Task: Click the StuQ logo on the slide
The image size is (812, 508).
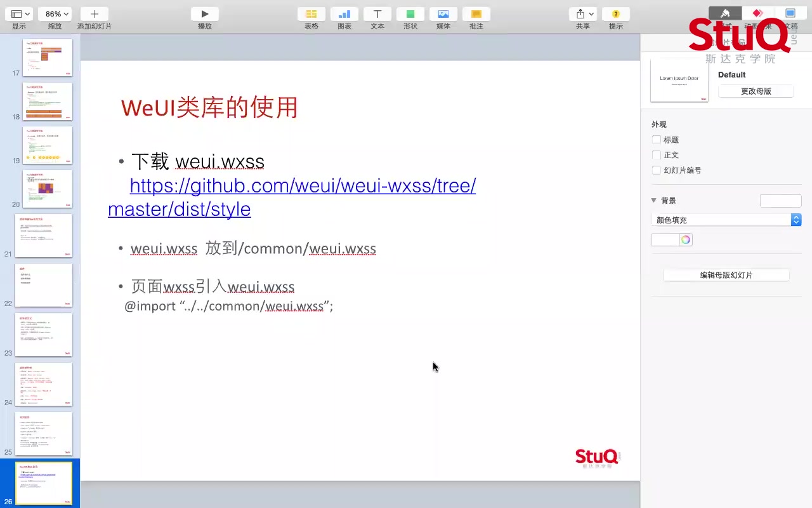Action: (x=597, y=458)
